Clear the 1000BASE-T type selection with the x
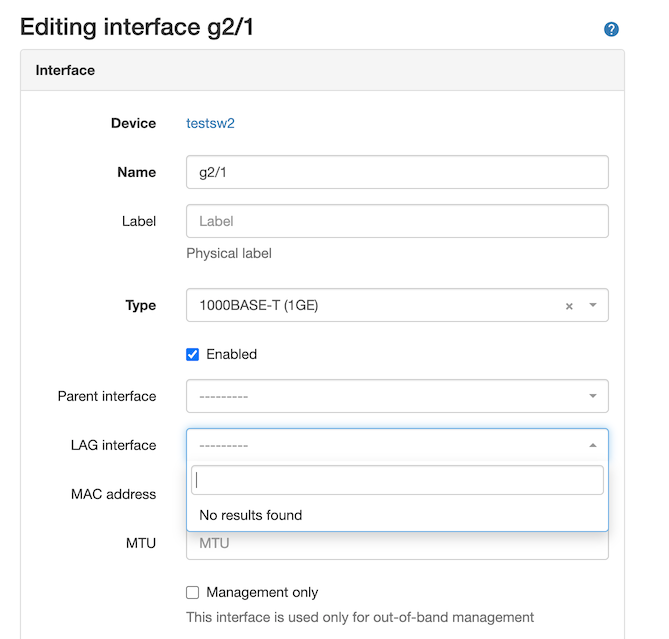669x639 pixels. click(569, 306)
